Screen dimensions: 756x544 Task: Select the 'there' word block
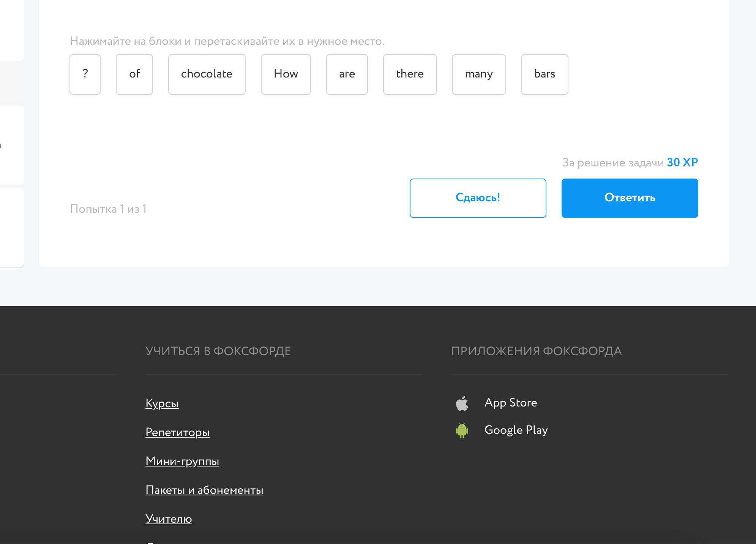pyautogui.click(x=410, y=74)
